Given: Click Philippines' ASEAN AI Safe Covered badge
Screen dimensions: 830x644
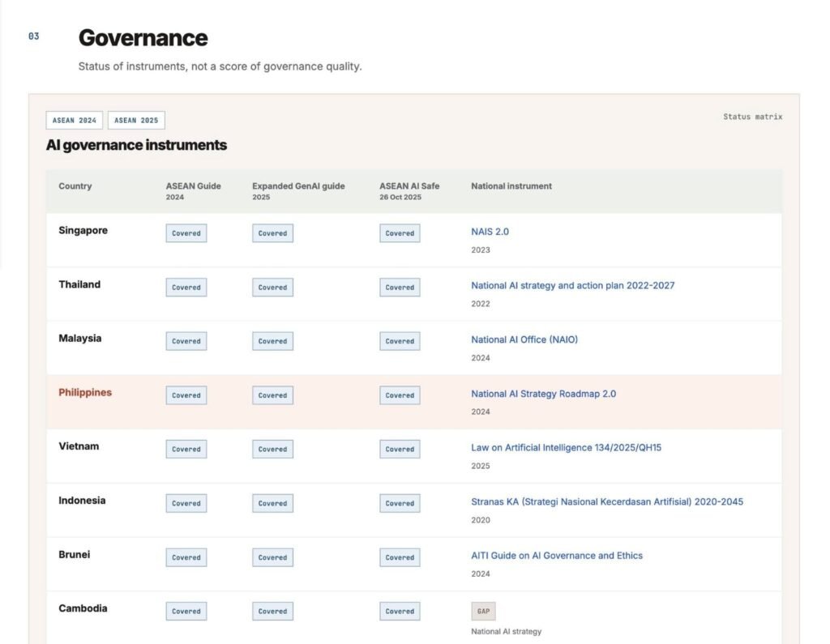Looking at the screenshot, I should click(x=400, y=395).
